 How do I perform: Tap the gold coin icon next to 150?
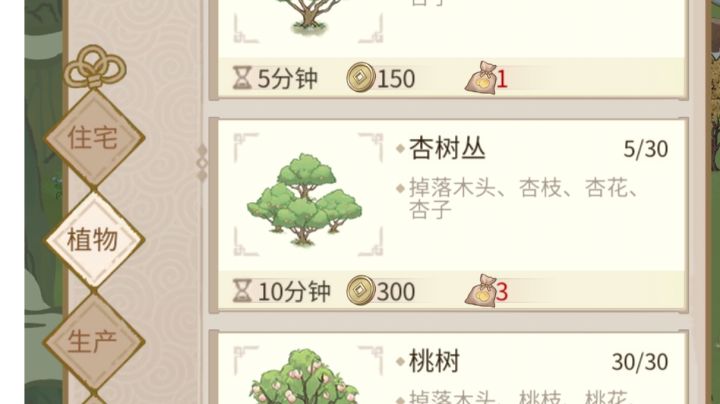(361, 77)
